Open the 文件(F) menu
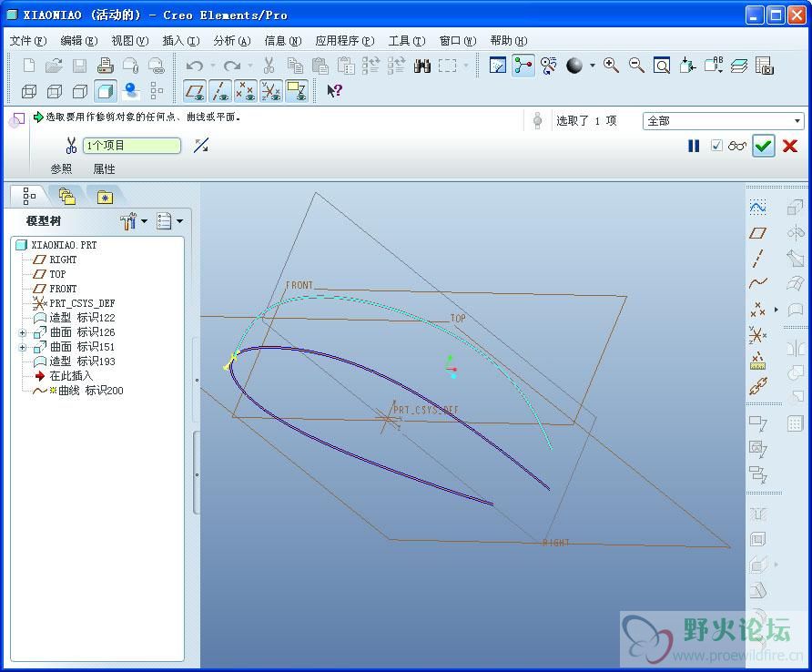 coord(28,40)
